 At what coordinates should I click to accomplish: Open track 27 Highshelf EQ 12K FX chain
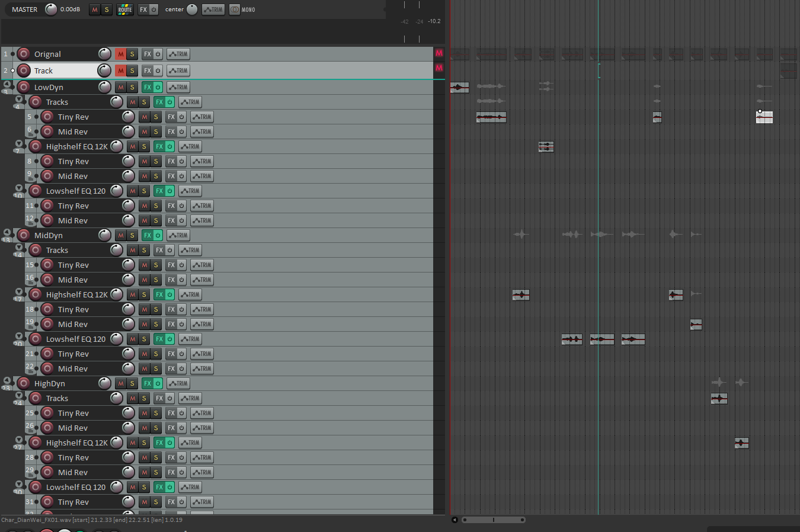pos(159,443)
